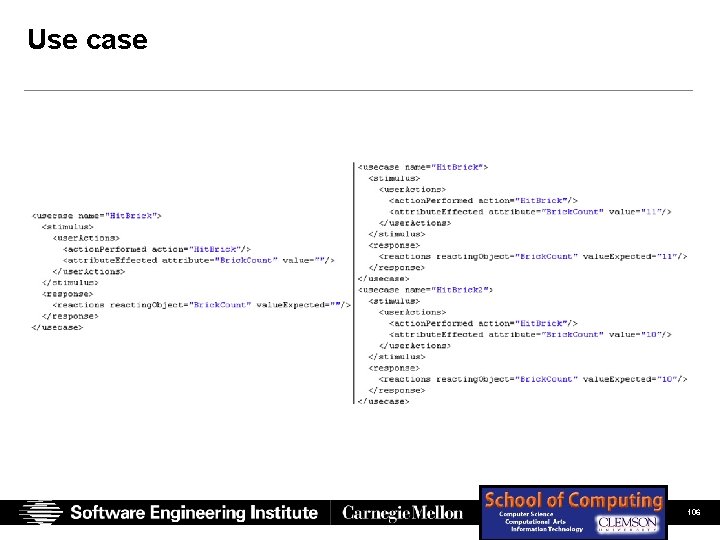Click the slide number 106
The height and width of the screenshot is (540, 720).
tap(694, 512)
